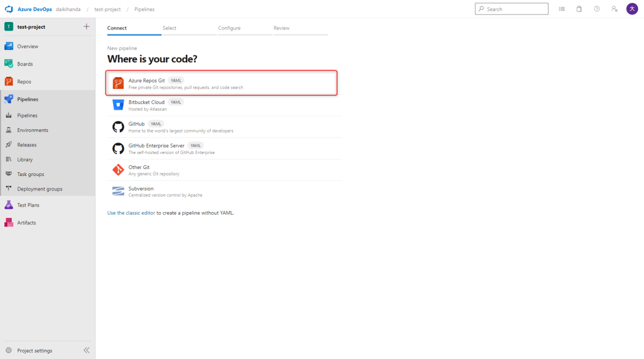This screenshot has height=359, width=644.
Task: Open Artifacts menu item
Action: tap(48, 223)
